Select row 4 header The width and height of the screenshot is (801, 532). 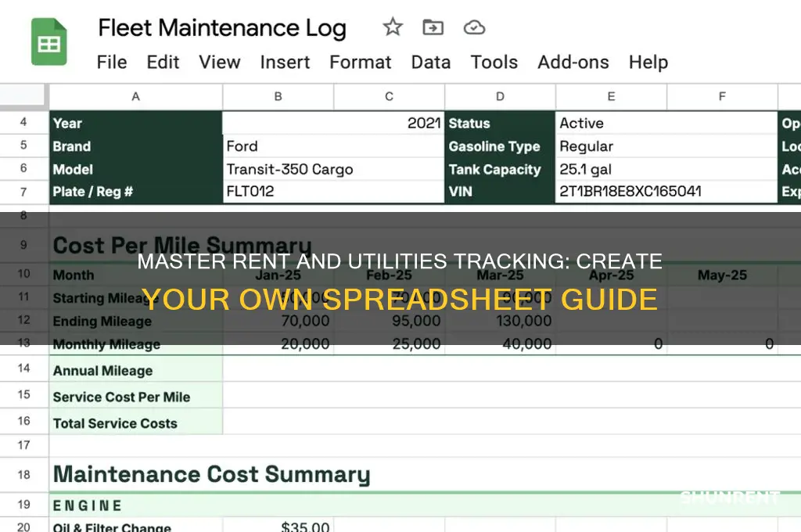tap(23, 122)
